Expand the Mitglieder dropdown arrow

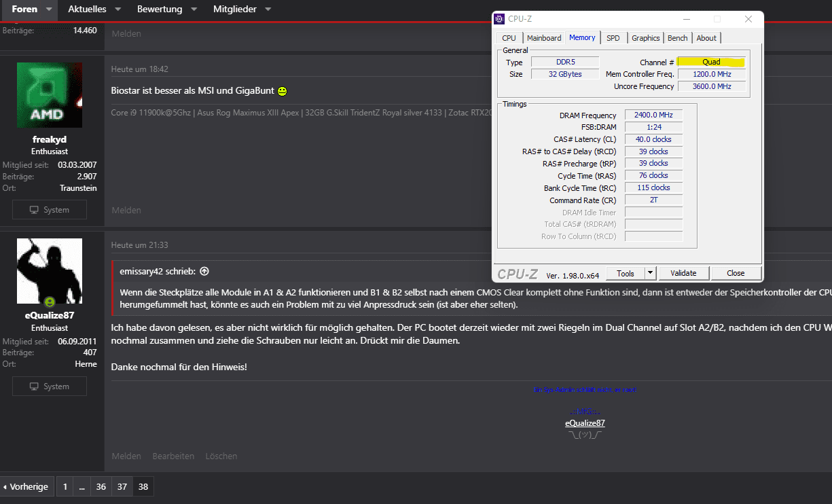tap(268, 10)
